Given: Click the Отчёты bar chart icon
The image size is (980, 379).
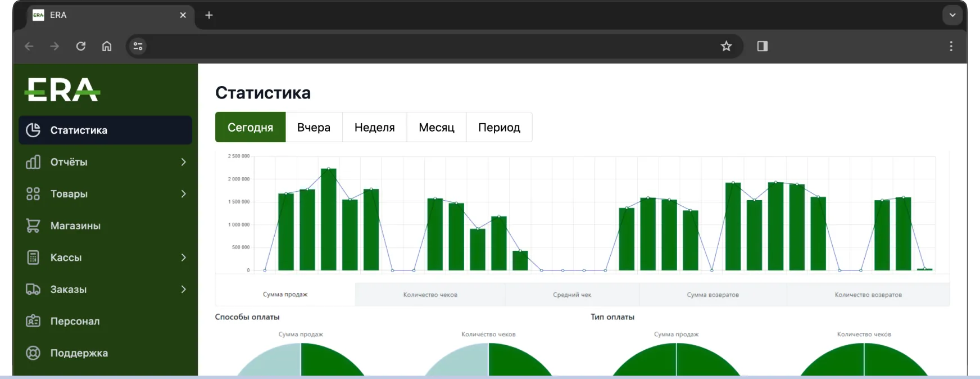Looking at the screenshot, I should pyautogui.click(x=33, y=162).
